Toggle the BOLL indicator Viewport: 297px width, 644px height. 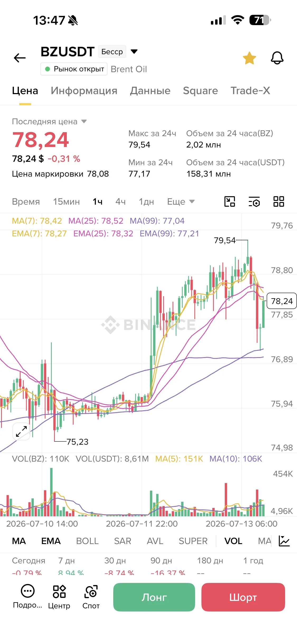tap(87, 541)
